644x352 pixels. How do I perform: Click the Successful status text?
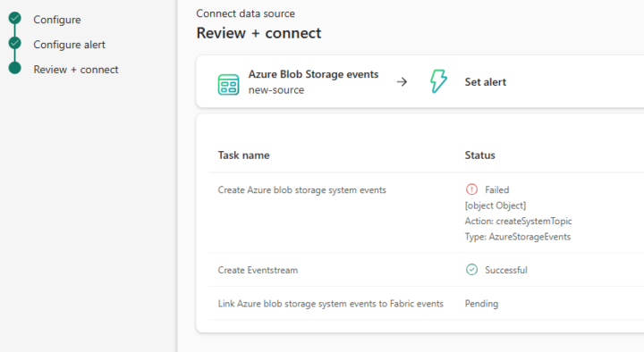click(506, 270)
